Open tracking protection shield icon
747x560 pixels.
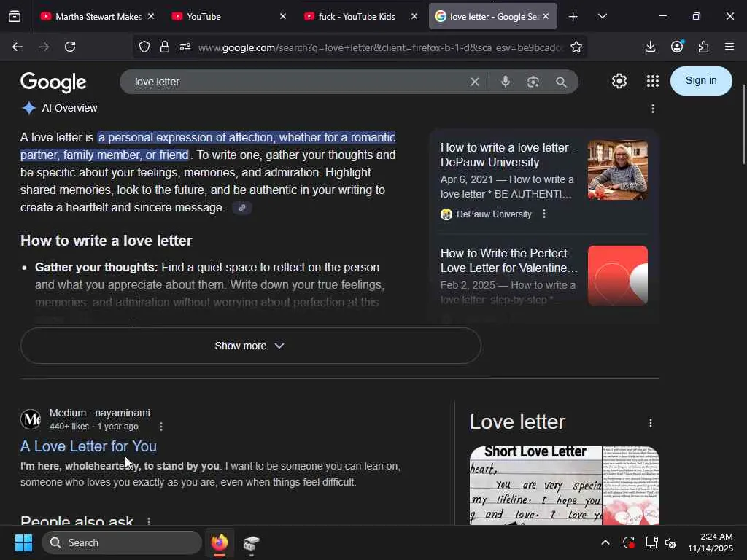pos(144,47)
